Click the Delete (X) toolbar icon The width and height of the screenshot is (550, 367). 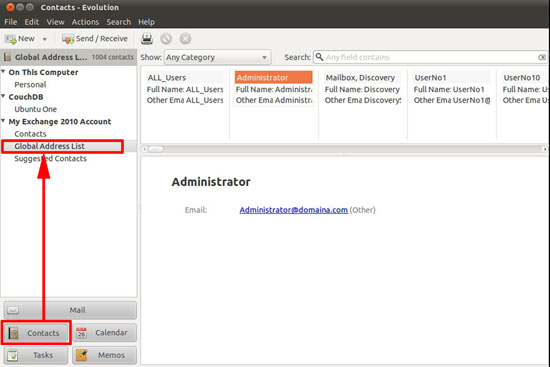[185, 39]
